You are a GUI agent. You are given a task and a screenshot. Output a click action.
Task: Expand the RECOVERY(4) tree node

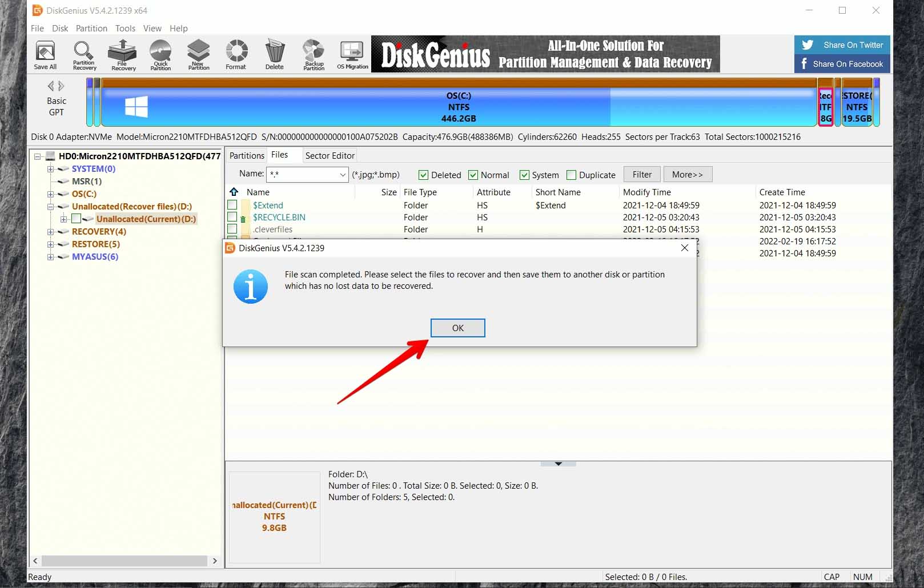coord(50,231)
